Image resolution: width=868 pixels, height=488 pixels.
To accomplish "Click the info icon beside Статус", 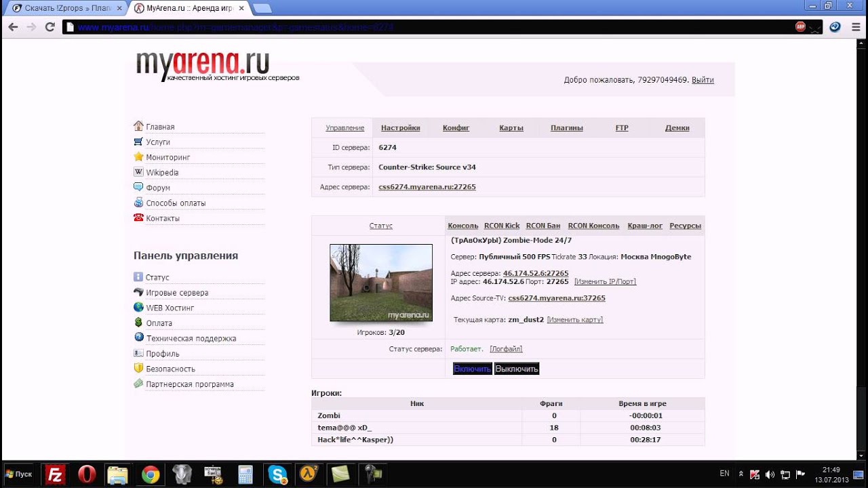I will [x=138, y=277].
